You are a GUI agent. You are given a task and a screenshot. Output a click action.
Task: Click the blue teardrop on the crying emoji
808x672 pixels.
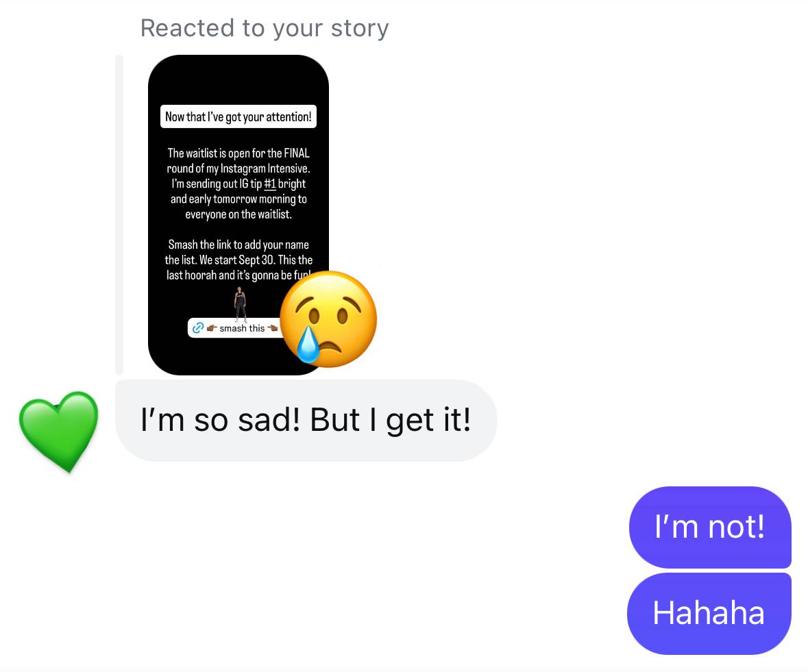(308, 344)
